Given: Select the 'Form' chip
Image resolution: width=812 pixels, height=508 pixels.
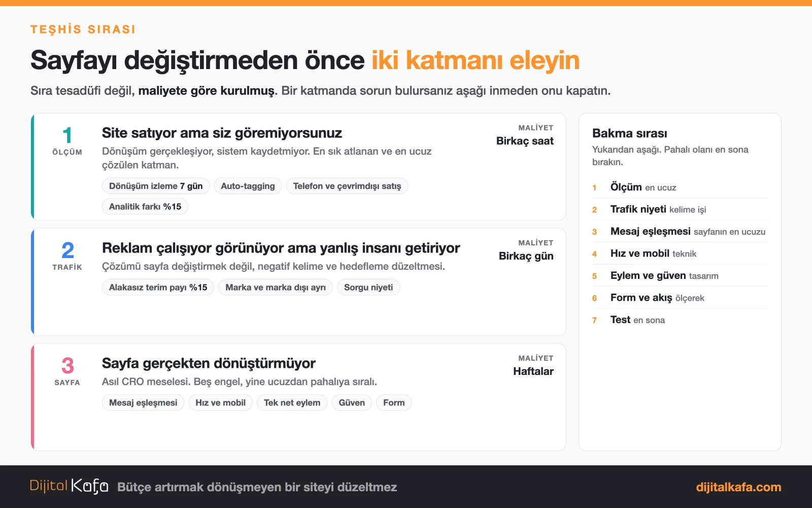Looking at the screenshot, I should pyautogui.click(x=394, y=402).
